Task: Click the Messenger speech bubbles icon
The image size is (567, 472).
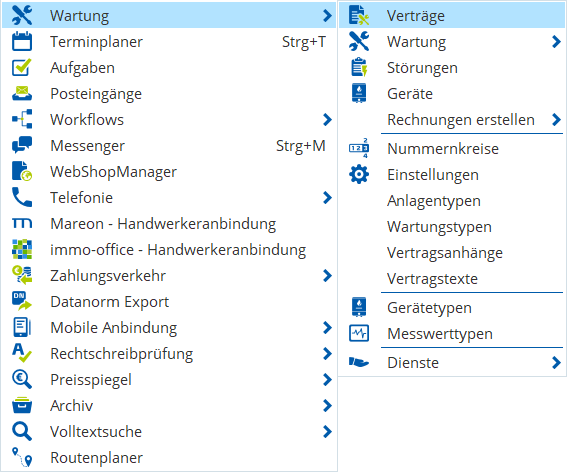Action: (22, 145)
